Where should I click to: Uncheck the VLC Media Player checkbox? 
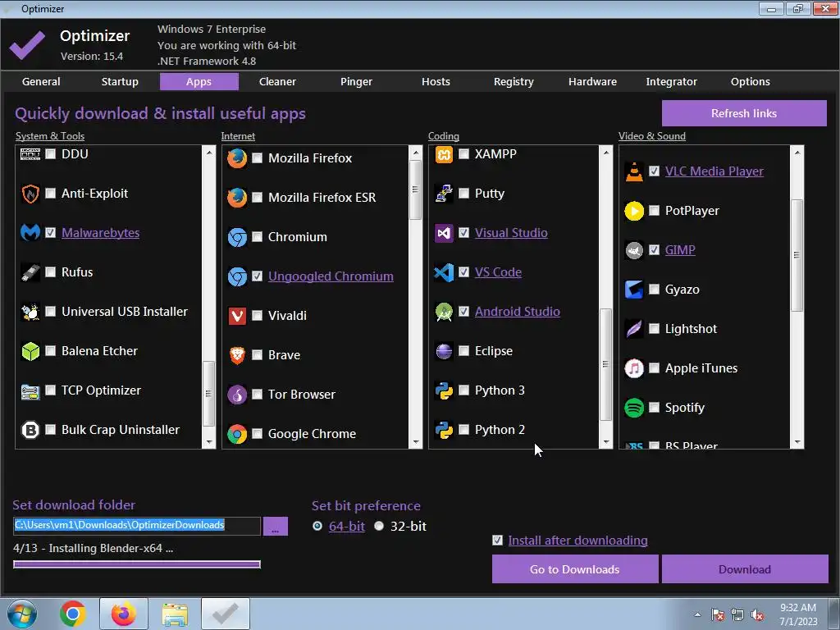(x=654, y=171)
